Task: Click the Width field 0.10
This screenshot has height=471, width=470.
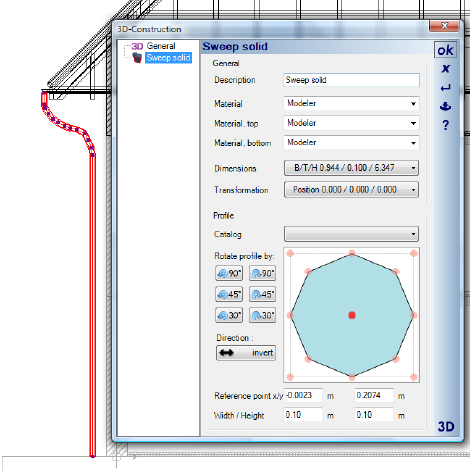Action: pos(303,415)
